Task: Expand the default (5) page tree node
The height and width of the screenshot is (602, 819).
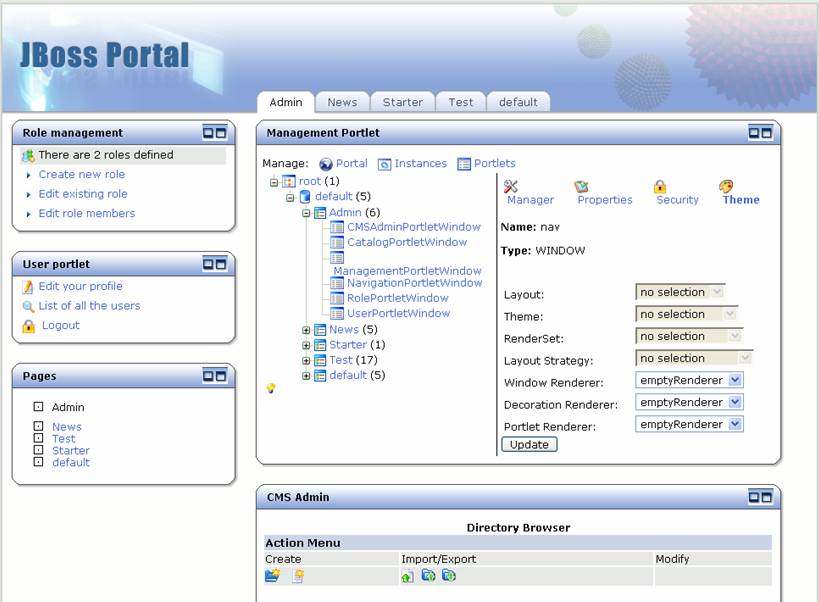Action: [306, 375]
